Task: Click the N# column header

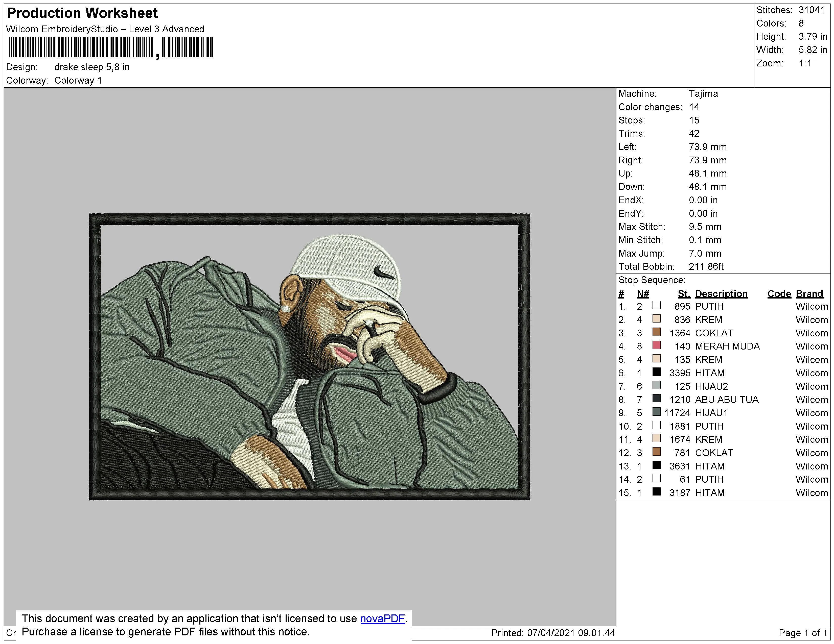Action: tap(643, 294)
